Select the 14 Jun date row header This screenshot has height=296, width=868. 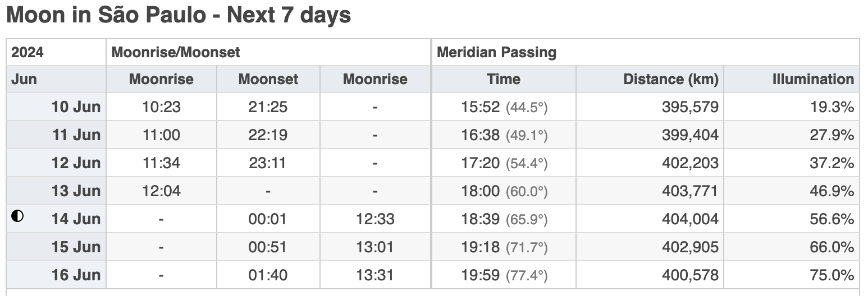56,219
